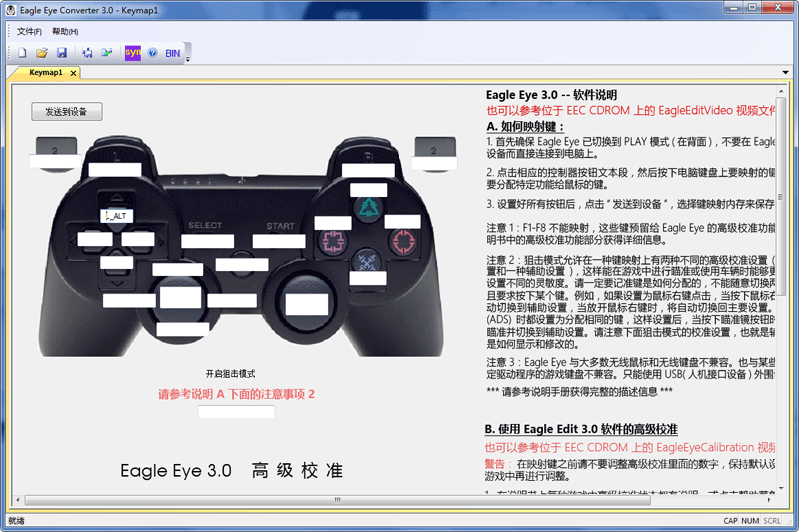
Task: Click the sniper mode key field below red note
Action: point(237,412)
